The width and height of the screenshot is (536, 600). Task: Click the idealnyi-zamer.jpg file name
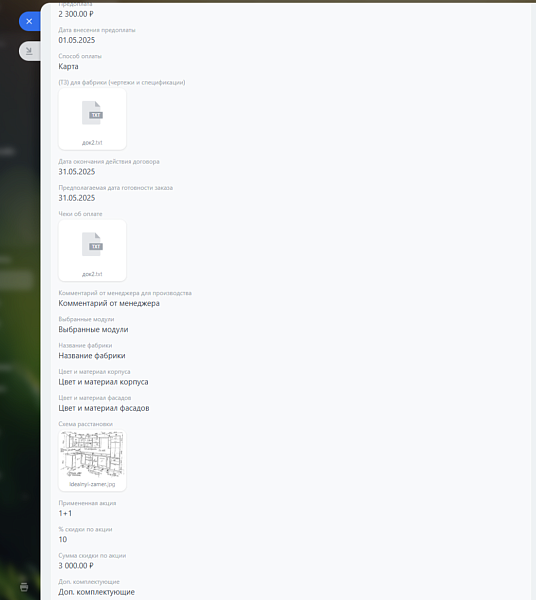point(92,484)
